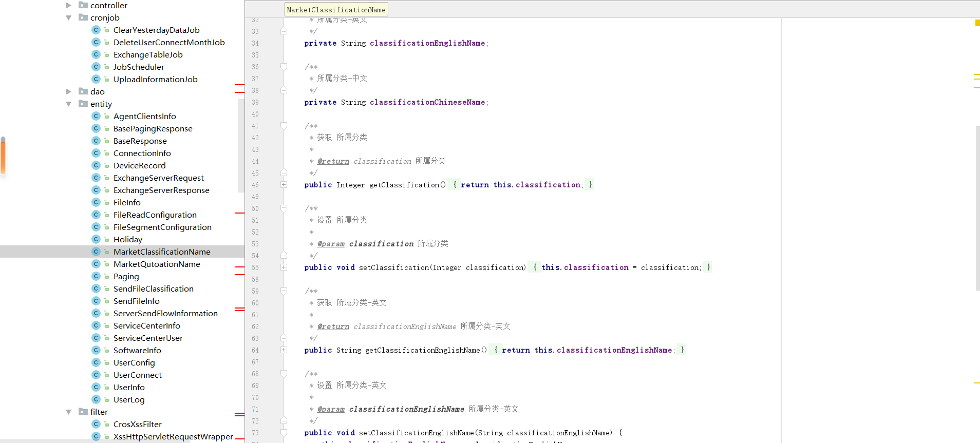Screen dimensions: 980x443
Task: Click class icon of DeleteUserConnectMonthJob
Action: [96, 42]
